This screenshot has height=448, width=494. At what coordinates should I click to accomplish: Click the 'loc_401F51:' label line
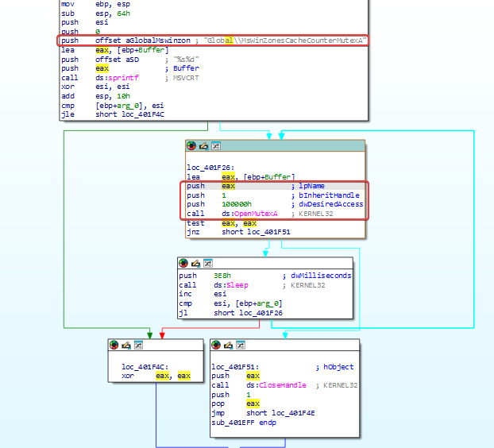click(235, 367)
